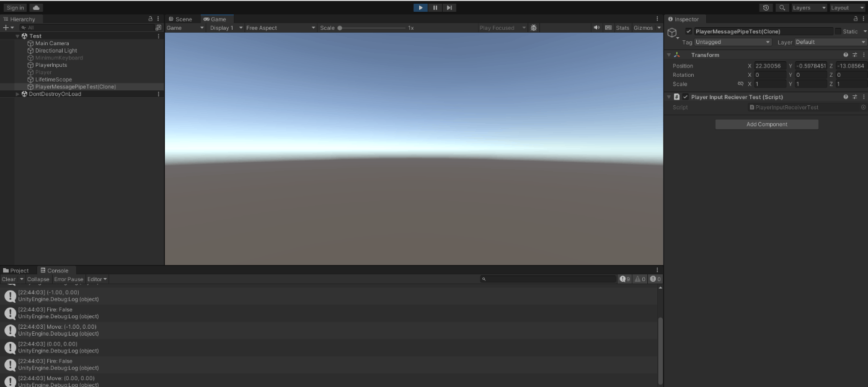868x387 pixels.
Task: Open the Free Aspect dropdown
Action: coord(281,28)
